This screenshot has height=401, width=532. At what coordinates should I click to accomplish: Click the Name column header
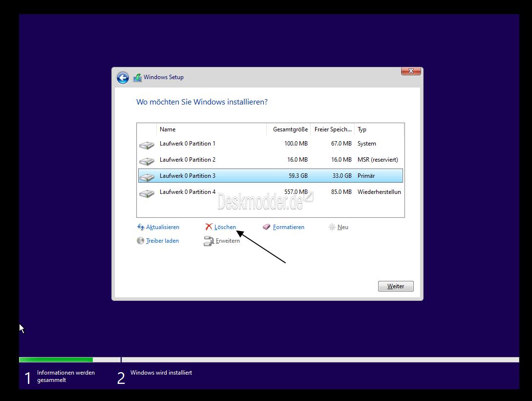pos(168,129)
